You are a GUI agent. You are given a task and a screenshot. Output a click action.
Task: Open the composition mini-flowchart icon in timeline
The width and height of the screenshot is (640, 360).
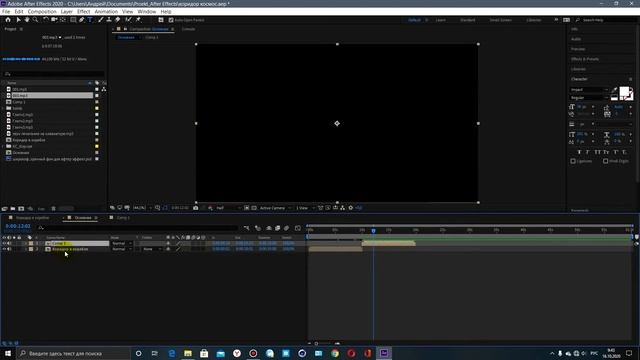point(247,228)
